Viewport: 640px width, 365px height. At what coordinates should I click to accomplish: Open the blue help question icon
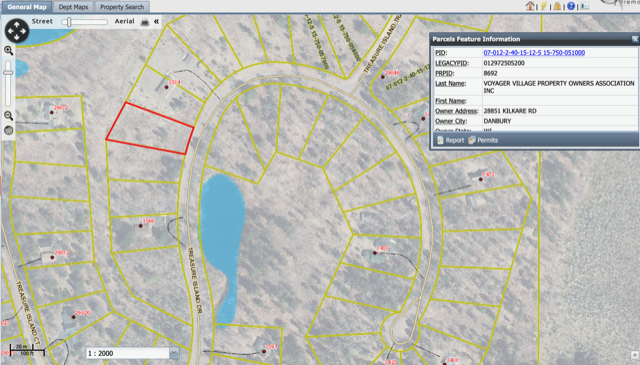(x=571, y=6)
